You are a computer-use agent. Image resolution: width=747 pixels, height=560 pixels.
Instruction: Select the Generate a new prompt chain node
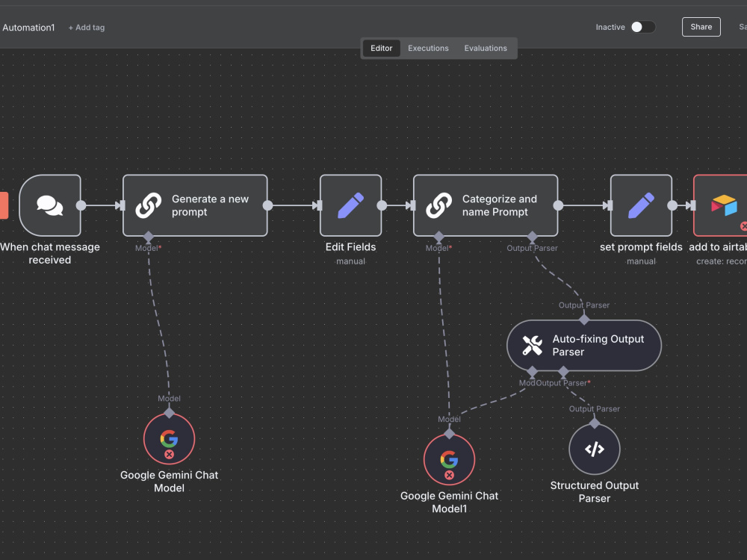pos(195,205)
